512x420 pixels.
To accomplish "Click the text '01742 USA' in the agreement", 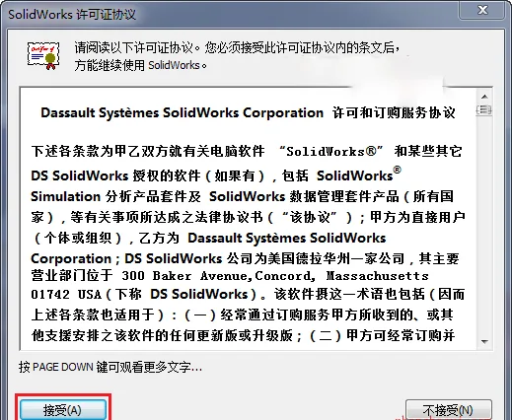I will 66,294.
